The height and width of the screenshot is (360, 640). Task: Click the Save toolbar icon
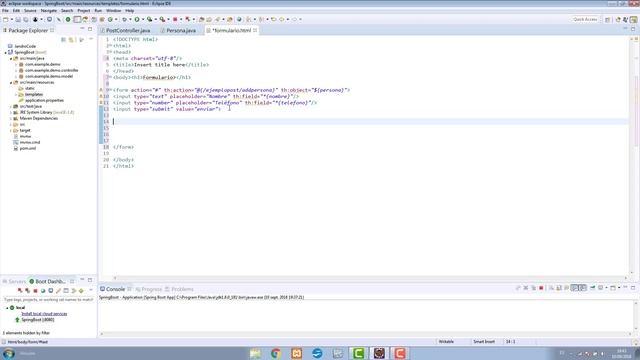pos(18,19)
